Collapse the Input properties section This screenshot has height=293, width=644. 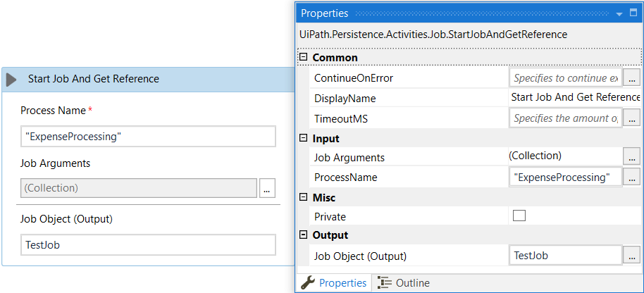point(304,139)
